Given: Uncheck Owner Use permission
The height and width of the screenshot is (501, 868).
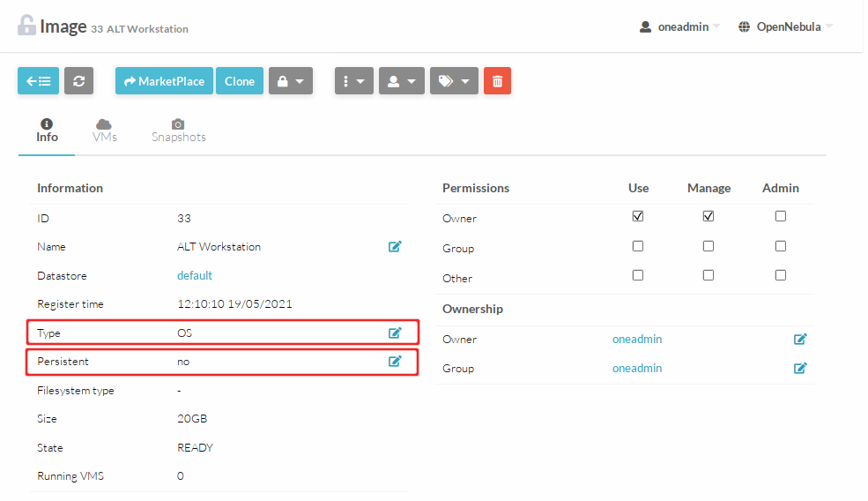Looking at the screenshot, I should [638, 216].
